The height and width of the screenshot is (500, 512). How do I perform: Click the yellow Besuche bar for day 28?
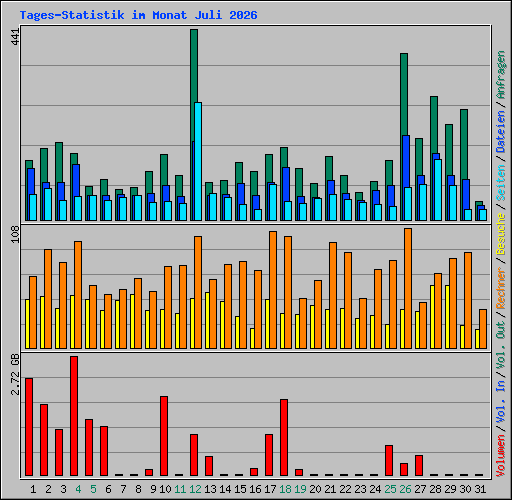(432, 317)
